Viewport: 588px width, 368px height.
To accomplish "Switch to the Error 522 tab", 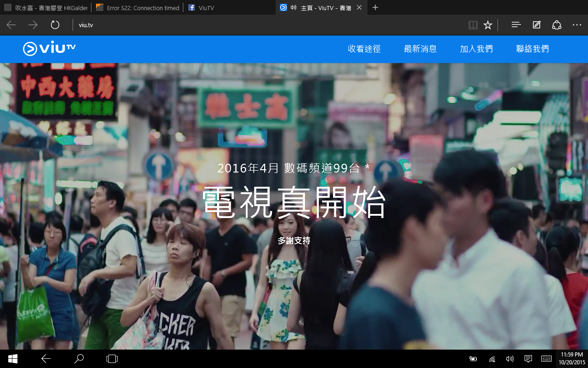I will [x=137, y=8].
